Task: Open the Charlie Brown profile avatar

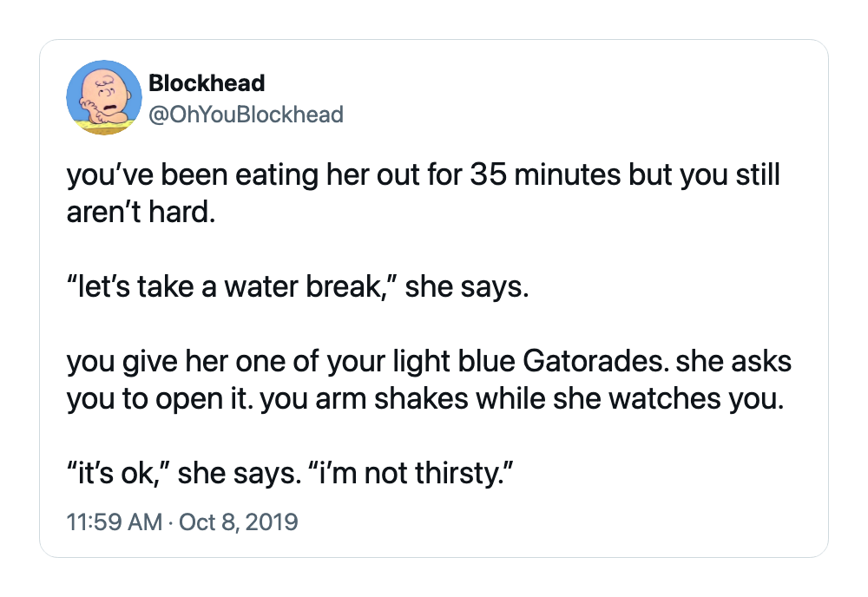Action: (104, 97)
